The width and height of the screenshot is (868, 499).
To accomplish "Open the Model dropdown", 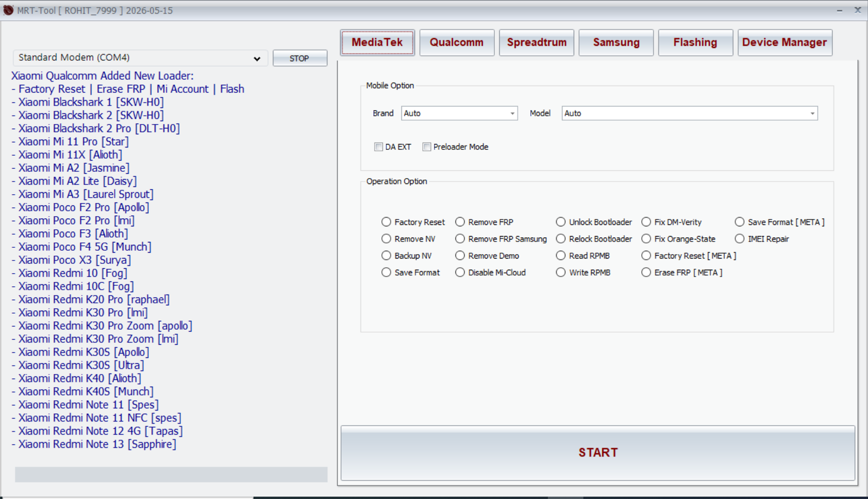I will pyautogui.click(x=810, y=113).
